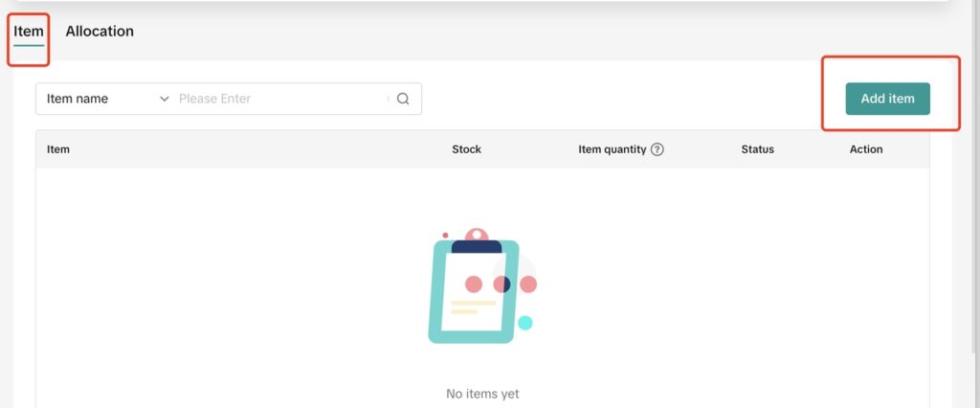
Task: Click the Status column header
Action: (757, 149)
